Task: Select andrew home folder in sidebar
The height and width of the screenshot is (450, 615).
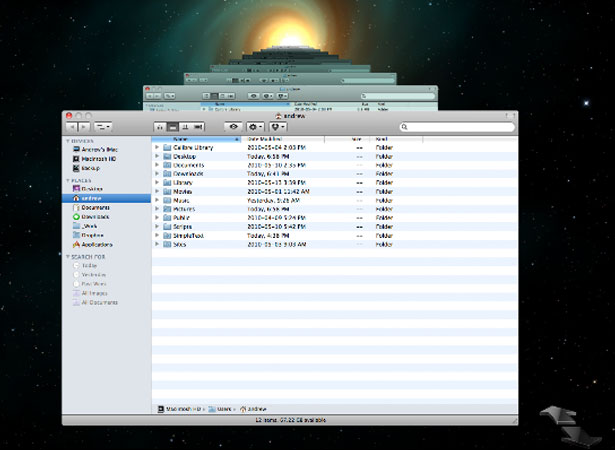Action: (x=106, y=198)
